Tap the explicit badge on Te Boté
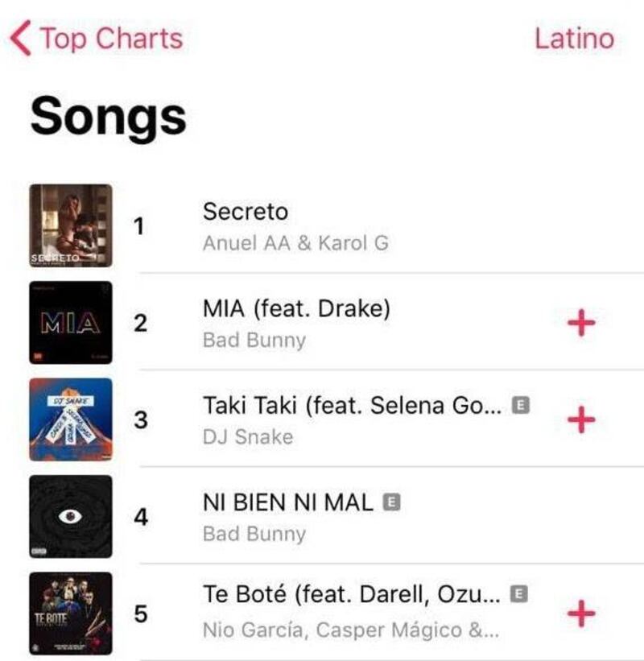 click(519, 594)
